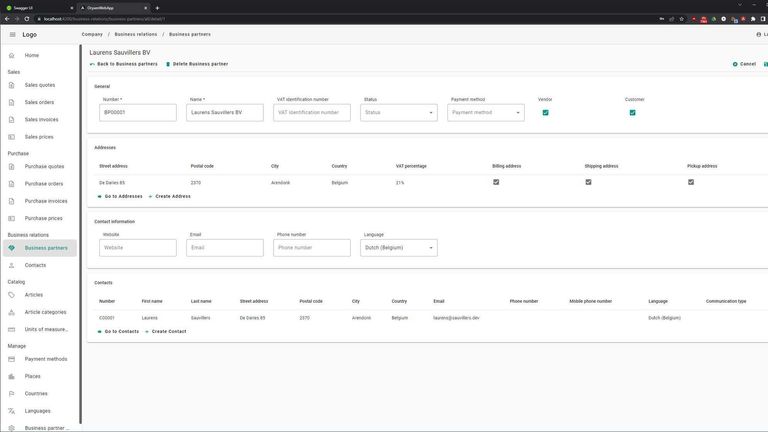Uncheck the Vendor checkbox
Screen dimensions: 768x432
click(545, 113)
